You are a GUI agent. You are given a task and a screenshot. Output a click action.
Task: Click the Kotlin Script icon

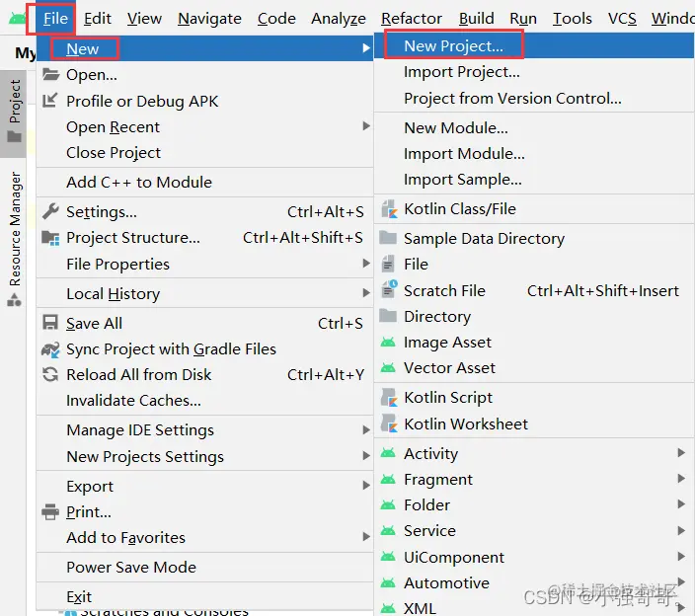pos(389,397)
